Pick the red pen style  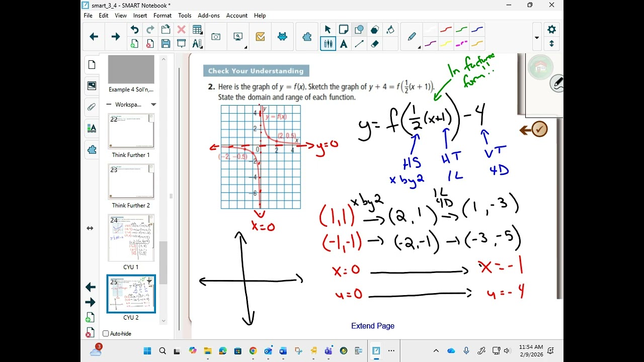[446, 30]
